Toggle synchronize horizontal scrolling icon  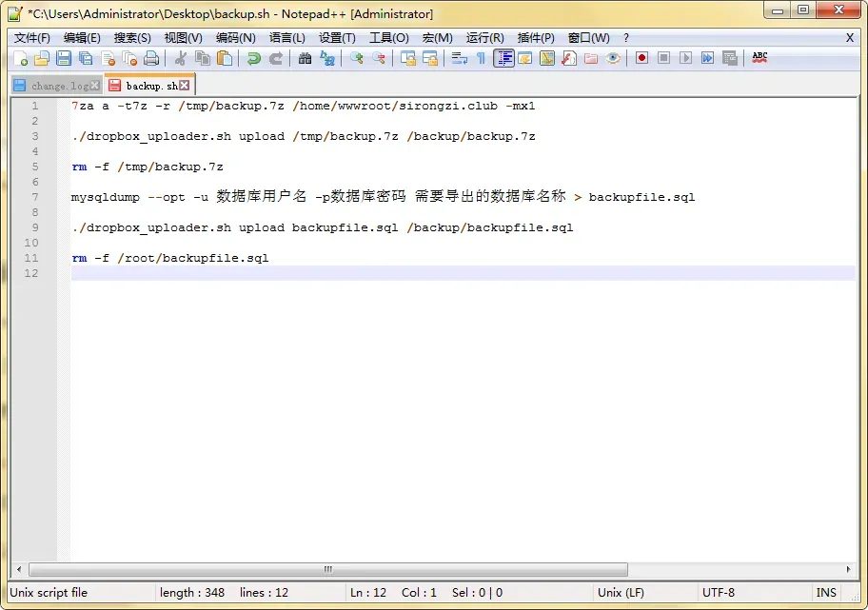[x=430, y=58]
